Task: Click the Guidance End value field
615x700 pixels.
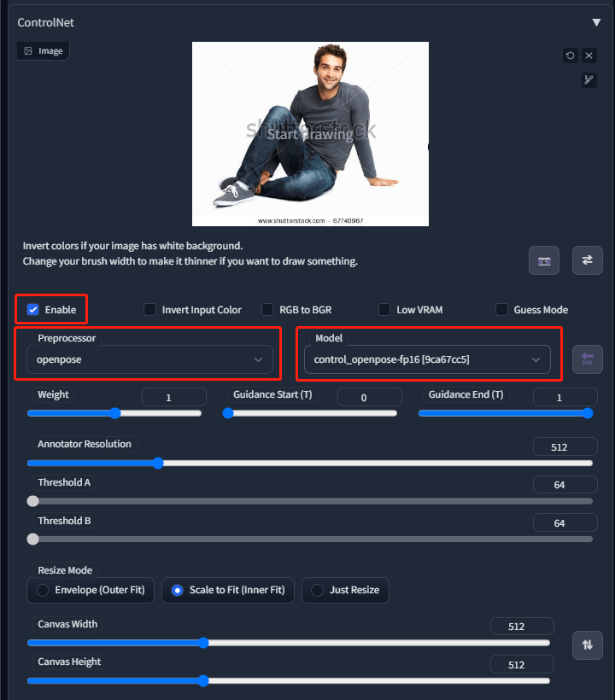Action: (x=565, y=397)
